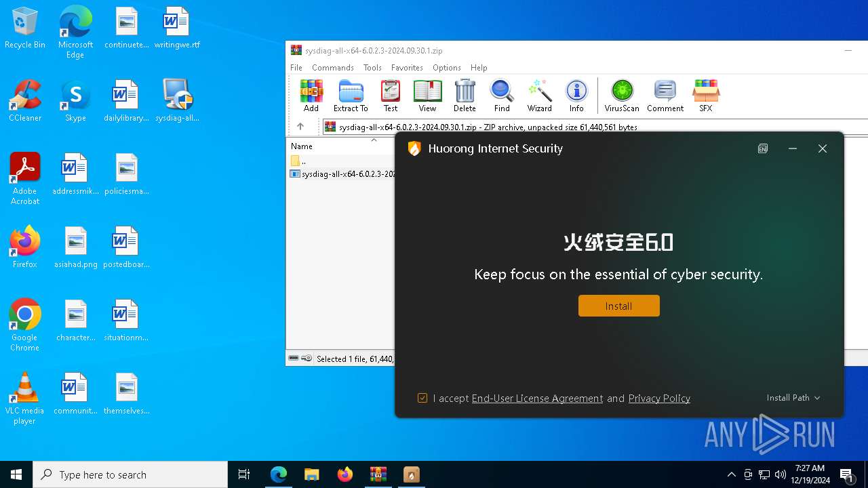Add a Comment to the archive
This screenshot has width=868, height=488.
[x=665, y=96]
